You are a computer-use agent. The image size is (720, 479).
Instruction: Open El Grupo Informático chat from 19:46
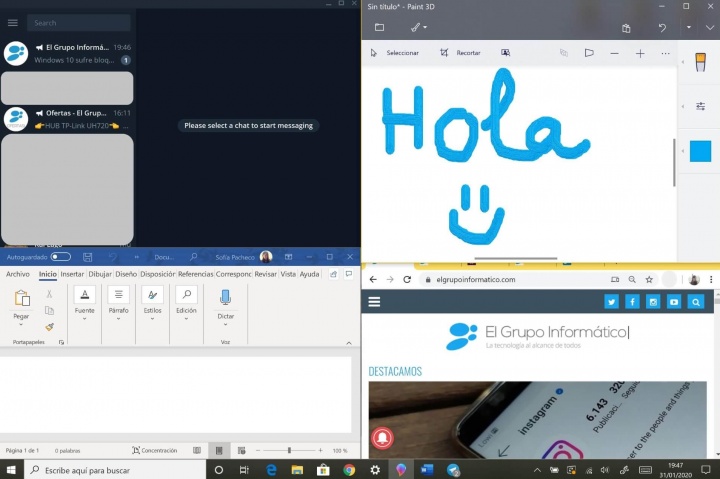68,53
